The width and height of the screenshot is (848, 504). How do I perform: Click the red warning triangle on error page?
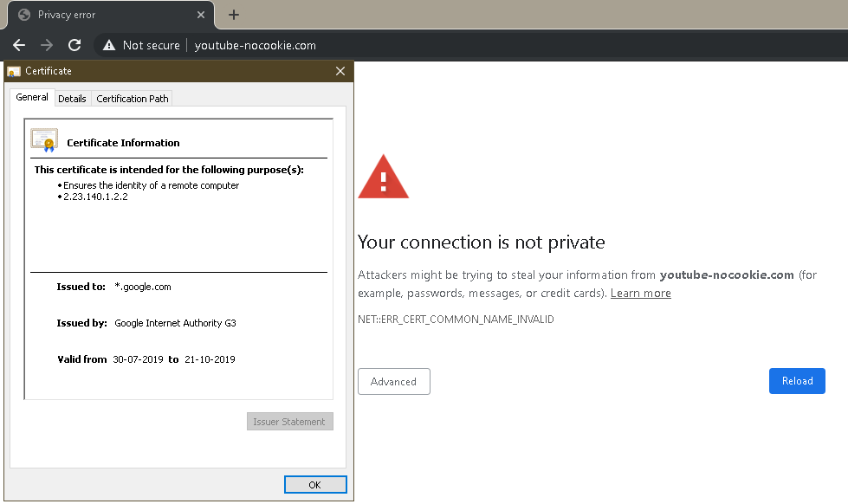point(384,178)
